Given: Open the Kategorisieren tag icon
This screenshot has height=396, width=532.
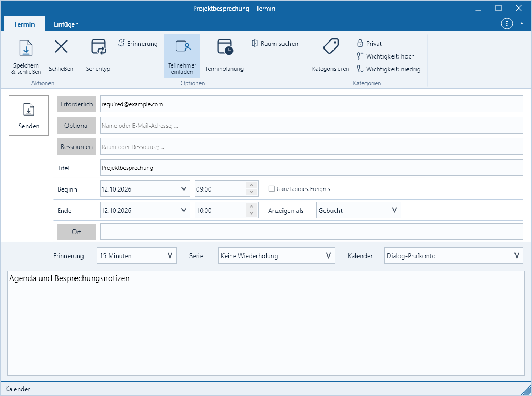Looking at the screenshot, I should pos(331,46).
